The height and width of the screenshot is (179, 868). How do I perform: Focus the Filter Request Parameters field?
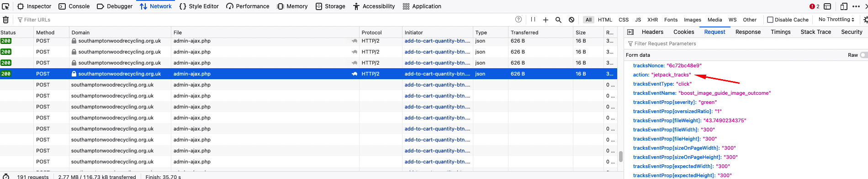[746, 43]
